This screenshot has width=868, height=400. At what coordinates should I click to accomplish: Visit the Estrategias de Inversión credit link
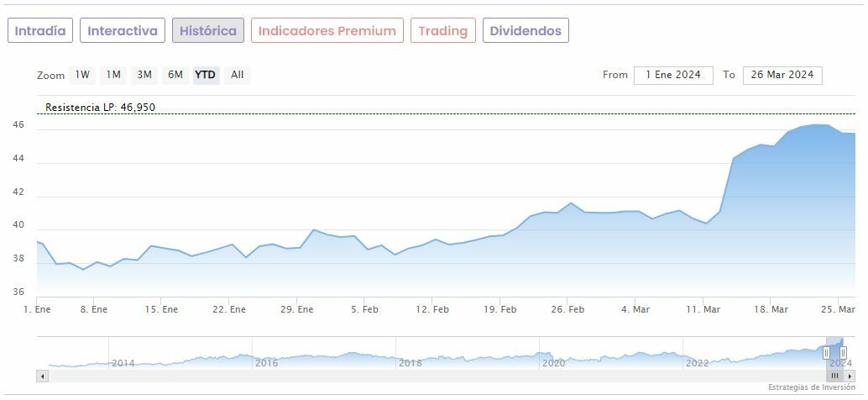pos(810,387)
